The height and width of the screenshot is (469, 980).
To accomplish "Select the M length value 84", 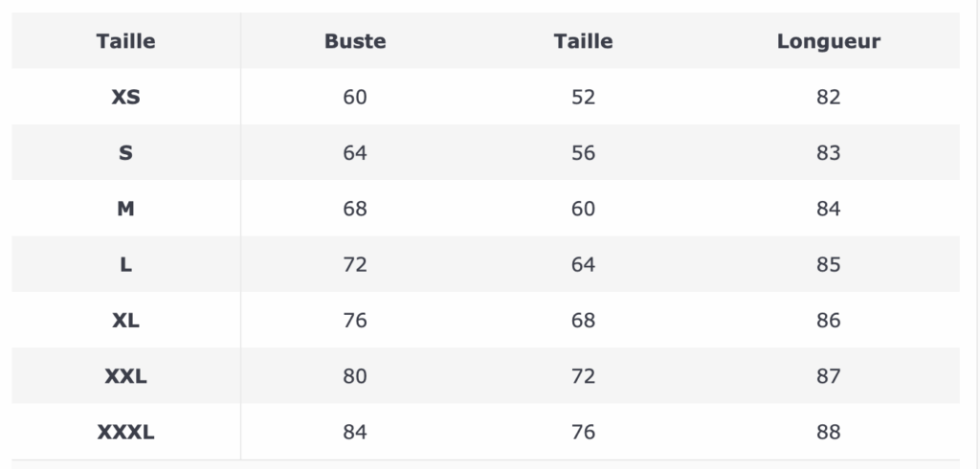I will tap(828, 209).
